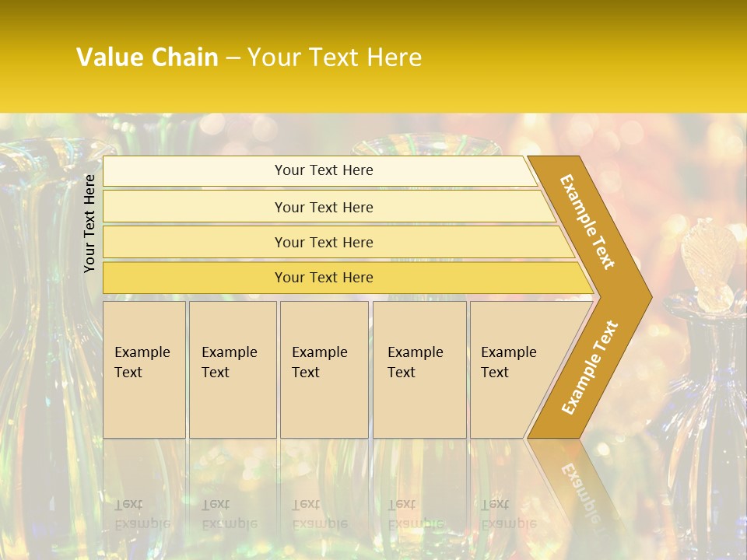The width and height of the screenshot is (747, 560).
Task: Select the first Example Text box
Action: (145, 369)
